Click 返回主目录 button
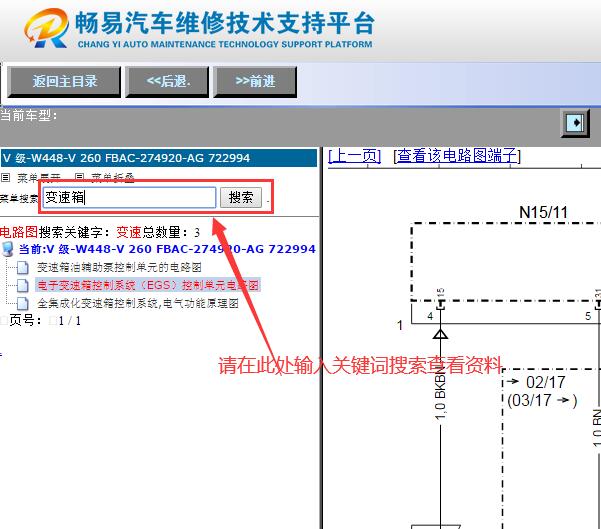This screenshot has height=529, width=601. [64, 82]
